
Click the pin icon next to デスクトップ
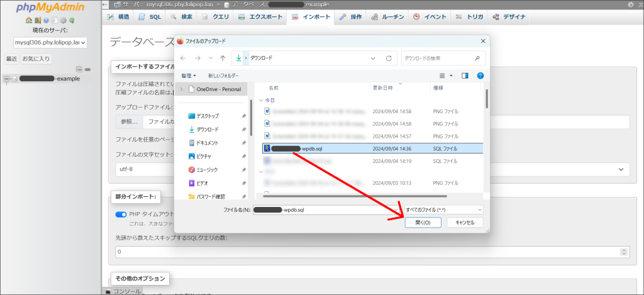point(244,116)
